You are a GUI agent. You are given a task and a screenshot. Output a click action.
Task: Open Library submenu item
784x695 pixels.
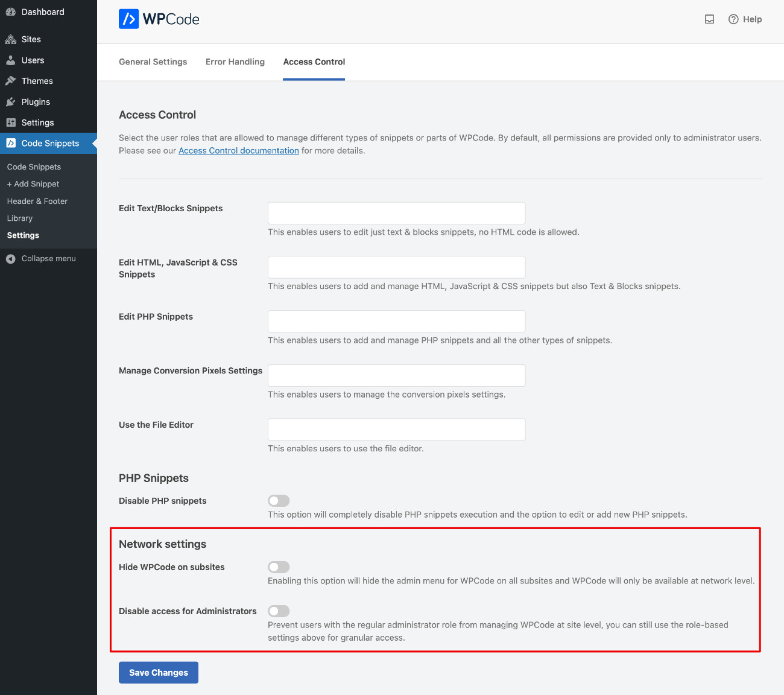pos(20,218)
